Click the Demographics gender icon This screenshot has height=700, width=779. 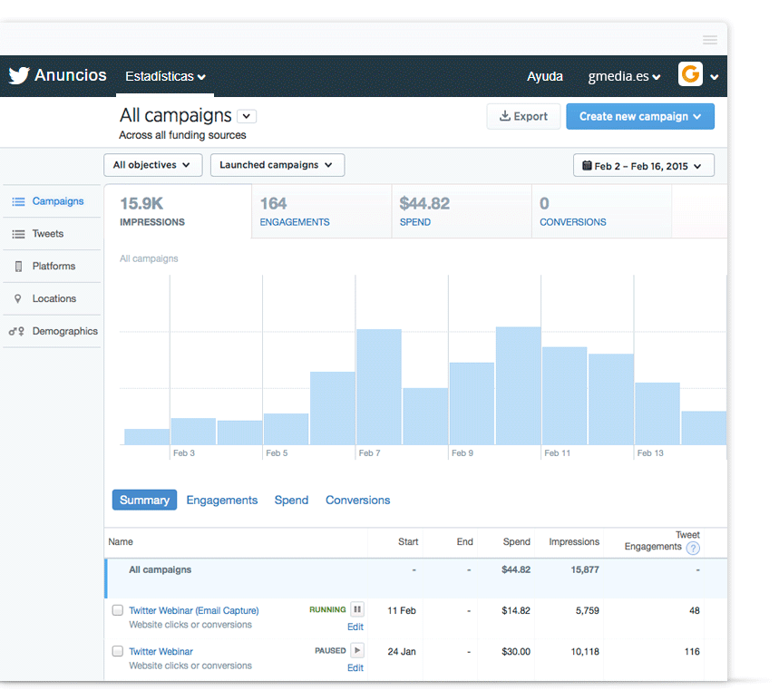point(16,331)
